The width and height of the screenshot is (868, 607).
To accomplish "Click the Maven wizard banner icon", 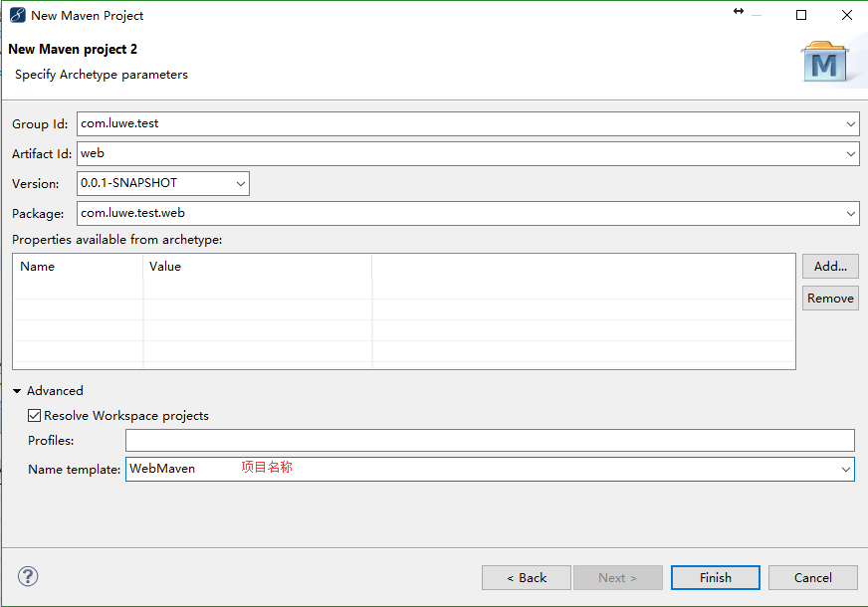I will tap(824, 63).
